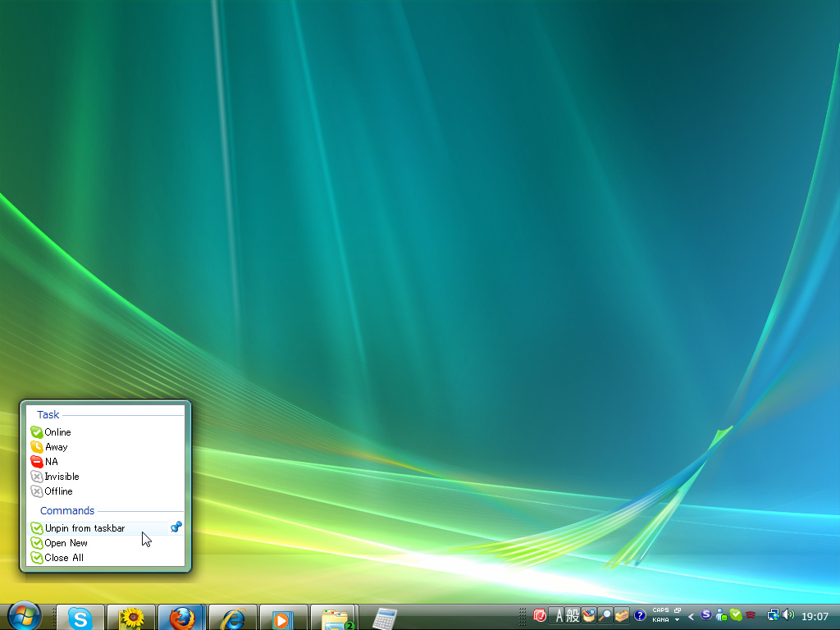840x630 pixels.
Task: Click the language bar help icon
Action: [x=640, y=615]
